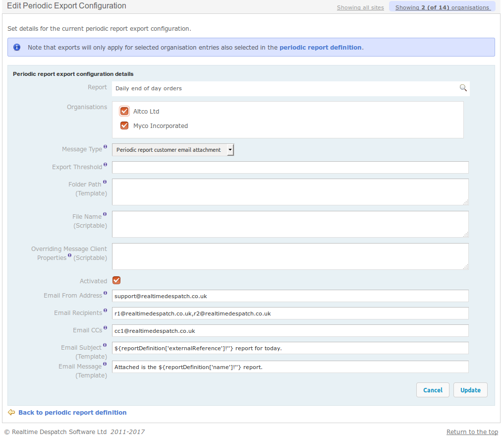Open the Report lookup magnifier
This screenshot has width=504, height=438.
click(x=463, y=88)
